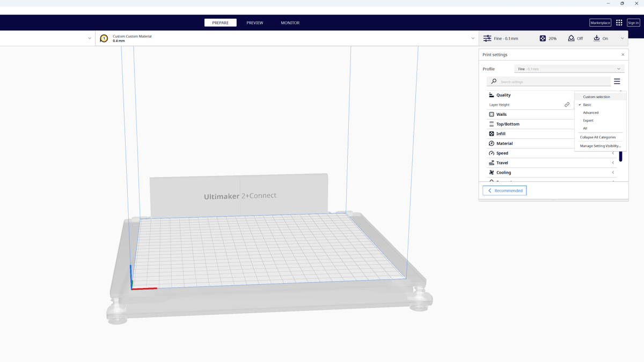Expand the Cooling category chevron
This screenshot has height=362, width=644.
613,172
